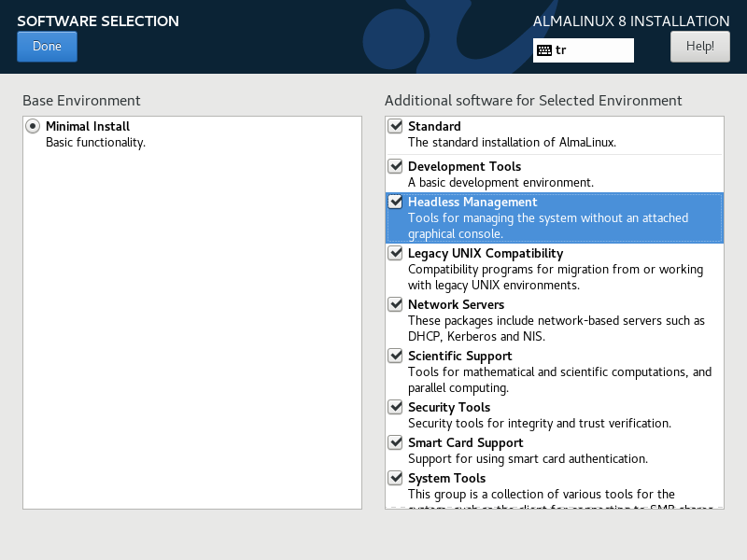Uncheck the Legacy UNIX Compatibility checkbox
Viewport: 747px width, 560px height.
(395, 253)
